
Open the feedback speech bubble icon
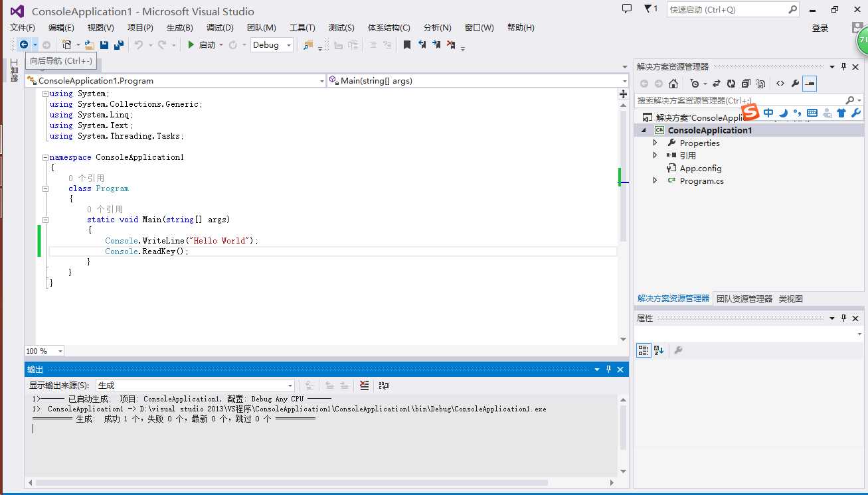(x=627, y=9)
